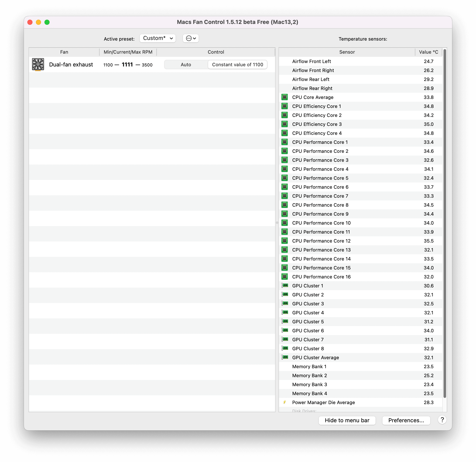Select the Memory Bank 4 sensor row
The width and height of the screenshot is (476, 462).
pos(360,393)
